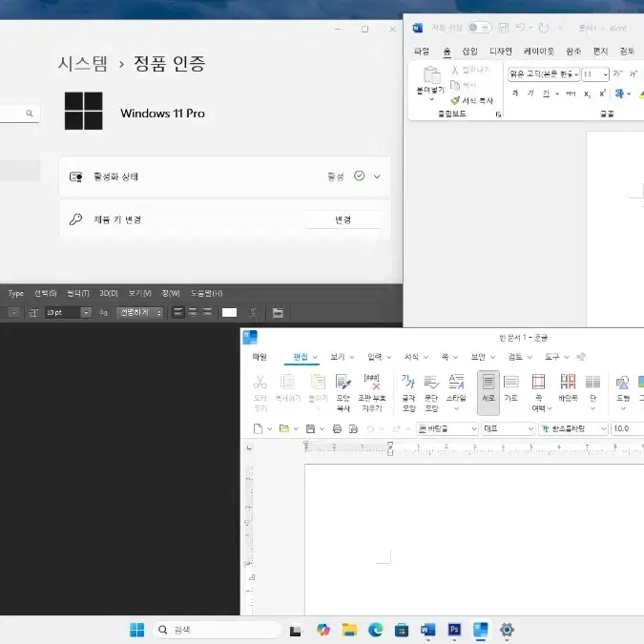The height and width of the screenshot is (644, 644).
Task: Open the Layout (레이아웃) tab in Word
Action: [x=538, y=51]
